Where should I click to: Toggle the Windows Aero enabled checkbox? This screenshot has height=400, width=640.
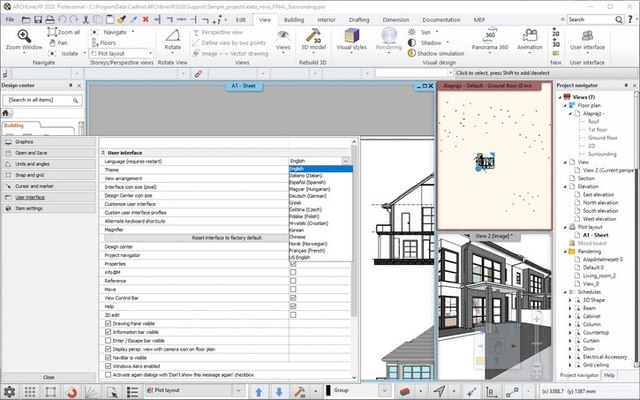click(x=108, y=366)
